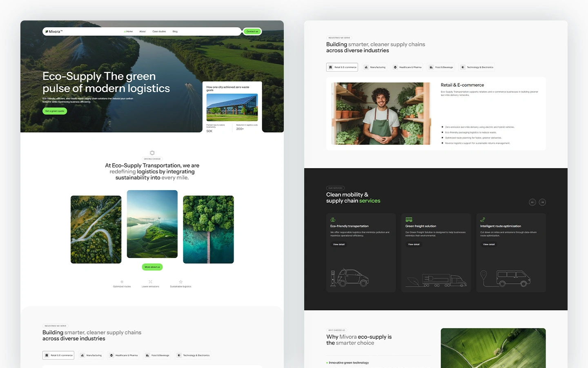The width and height of the screenshot is (588, 368).
Task: Click the 50K statistic in the hero card
Action: [x=209, y=131]
